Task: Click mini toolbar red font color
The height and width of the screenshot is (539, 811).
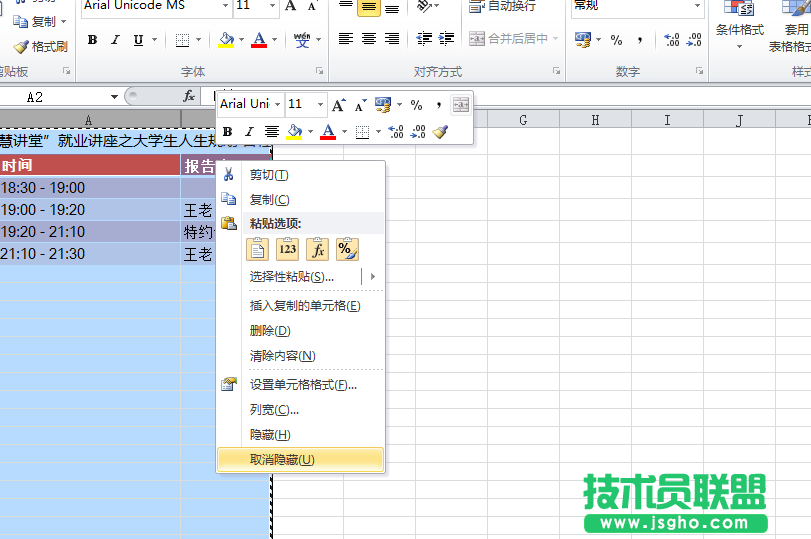Action: [x=328, y=132]
